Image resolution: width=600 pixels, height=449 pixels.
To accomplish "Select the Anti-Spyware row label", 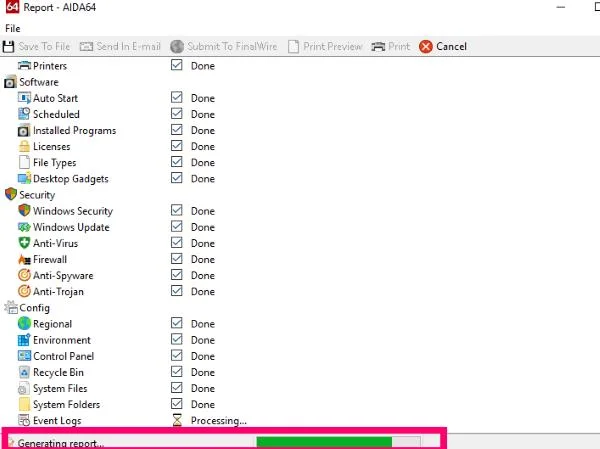I will pos(63,276).
